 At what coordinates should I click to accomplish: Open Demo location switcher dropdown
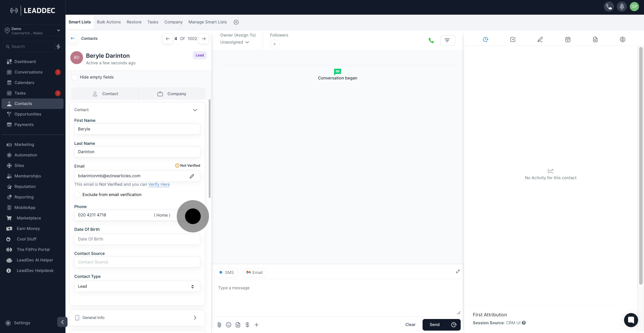(32, 31)
